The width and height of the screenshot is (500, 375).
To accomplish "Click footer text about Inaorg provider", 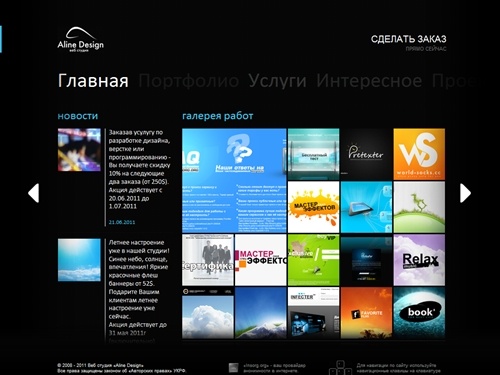I will [x=275, y=368].
